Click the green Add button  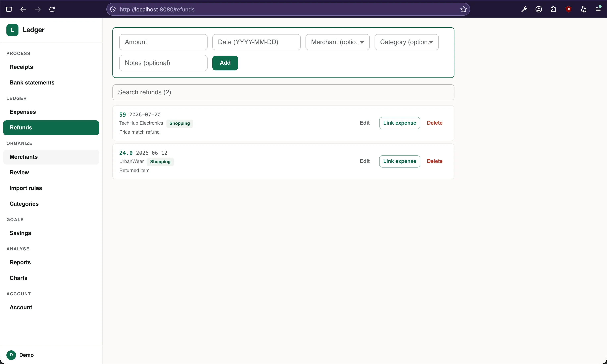click(x=225, y=63)
